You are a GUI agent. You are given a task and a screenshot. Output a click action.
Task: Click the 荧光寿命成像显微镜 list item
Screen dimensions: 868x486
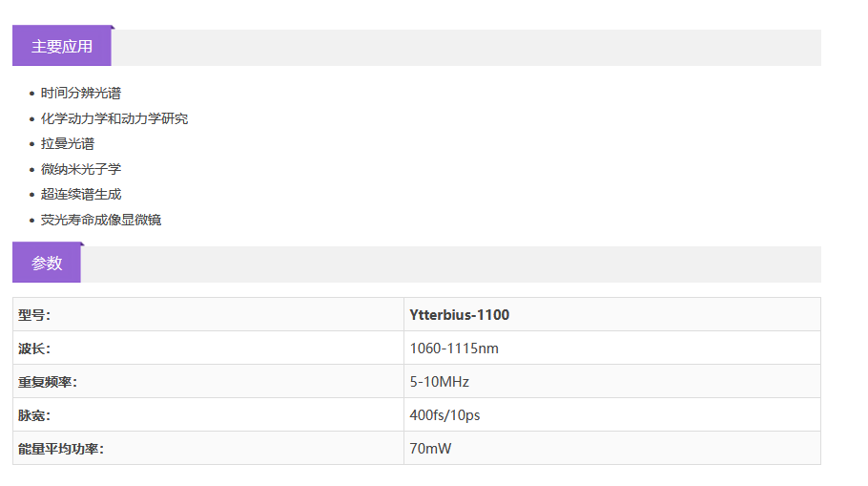[x=101, y=220]
